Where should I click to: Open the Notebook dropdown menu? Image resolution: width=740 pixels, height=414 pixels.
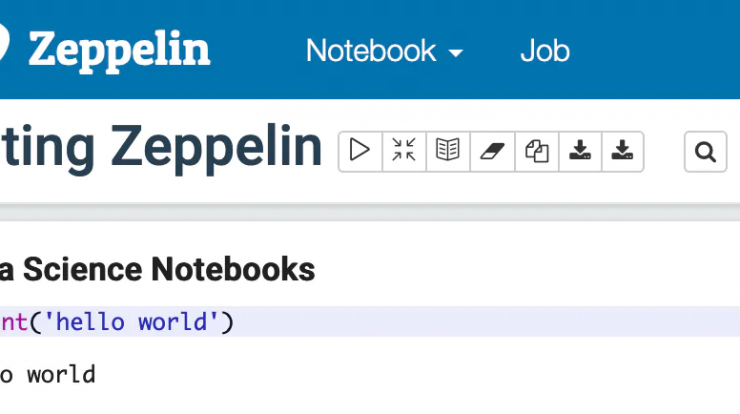(384, 51)
